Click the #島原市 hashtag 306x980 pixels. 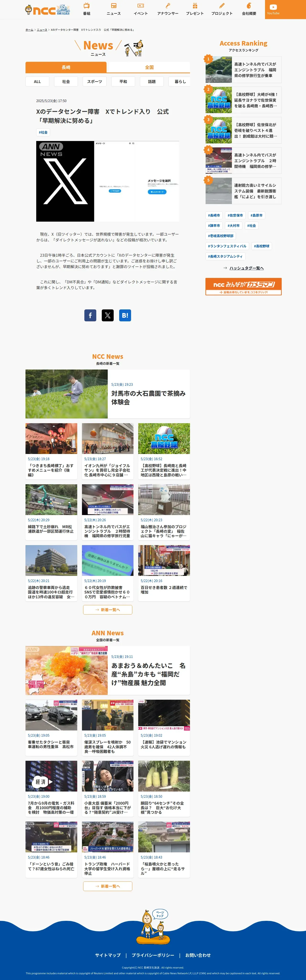coord(257,215)
